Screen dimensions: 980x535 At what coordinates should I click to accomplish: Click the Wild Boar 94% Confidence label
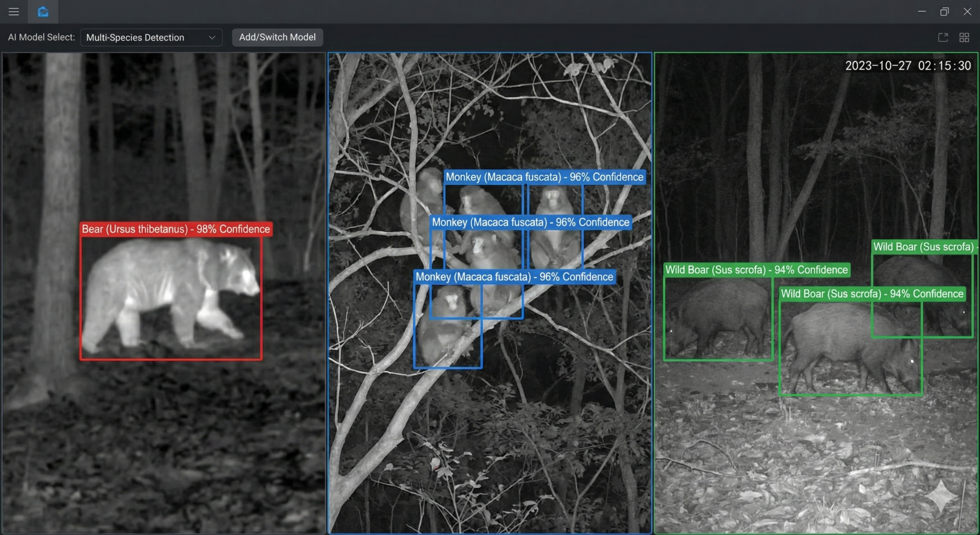pyautogui.click(x=757, y=270)
